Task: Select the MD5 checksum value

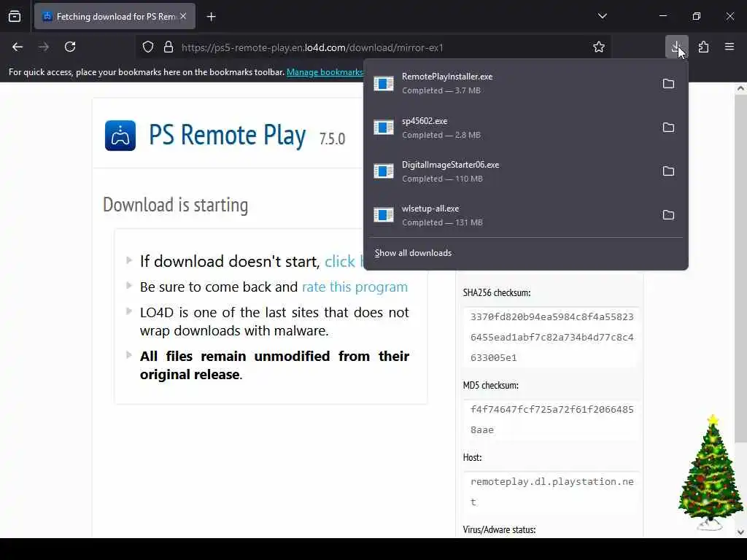Action: click(x=551, y=419)
